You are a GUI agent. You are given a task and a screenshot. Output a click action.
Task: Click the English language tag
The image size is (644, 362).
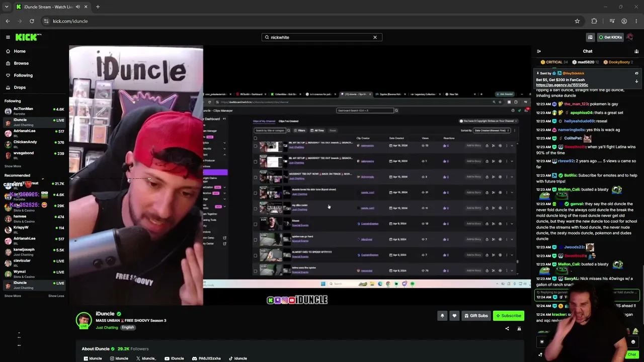pos(128,328)
